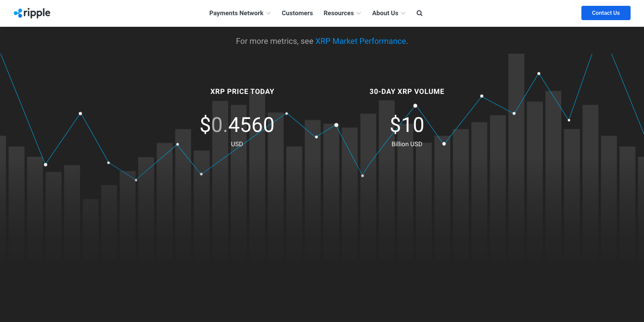Click the $10 volume value
The height and width of the screenshot is (322, 644).
pos(407,125)
